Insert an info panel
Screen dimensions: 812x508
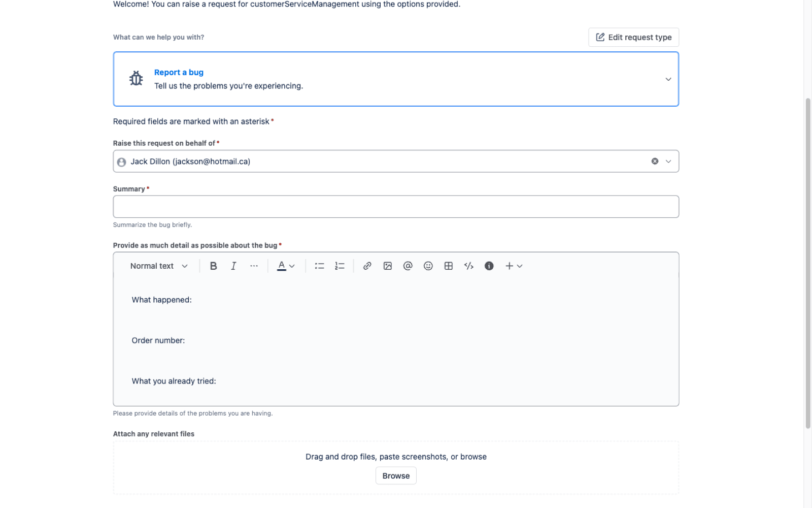489,266
